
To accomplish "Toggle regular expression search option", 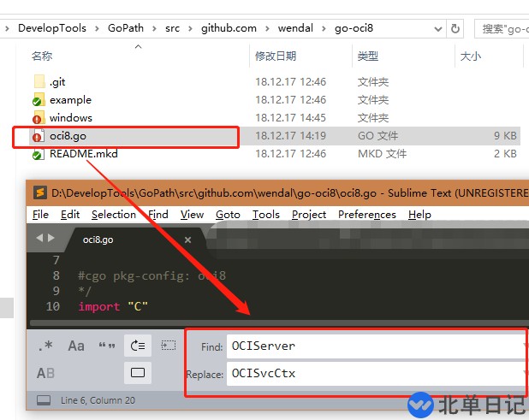I will coord(45,346).
